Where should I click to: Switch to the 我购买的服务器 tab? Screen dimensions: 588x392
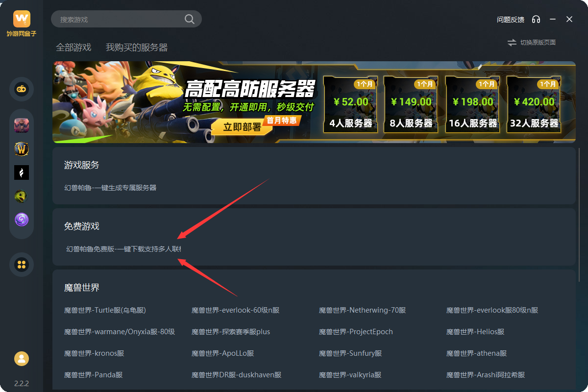[137, 48]
